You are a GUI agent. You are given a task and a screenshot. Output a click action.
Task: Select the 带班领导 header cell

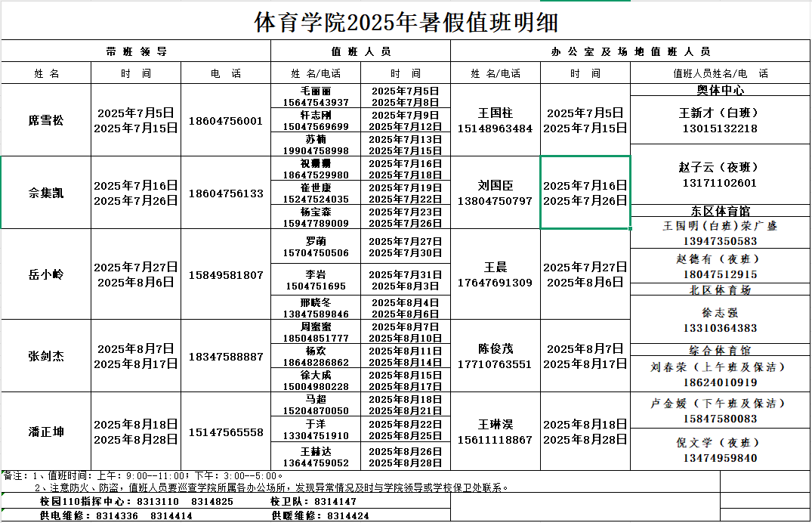pyautogui.click(x=136, y=51)
